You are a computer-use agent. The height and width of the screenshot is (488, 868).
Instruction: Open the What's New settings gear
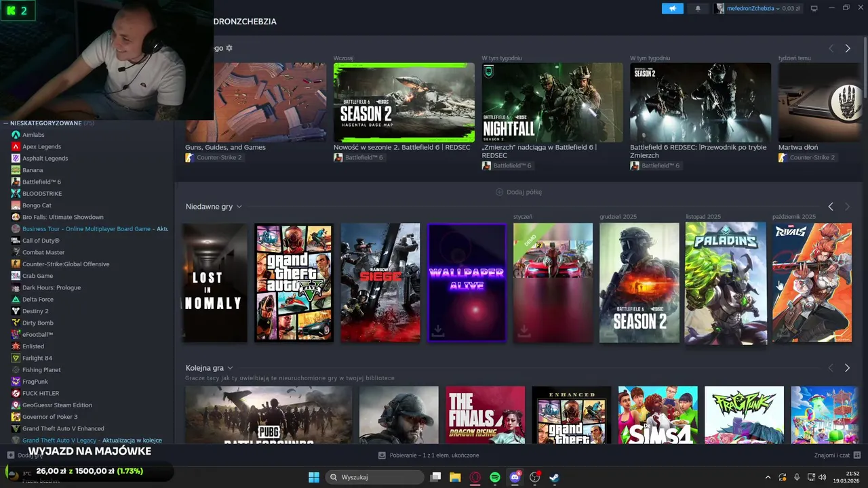point(229,48)
